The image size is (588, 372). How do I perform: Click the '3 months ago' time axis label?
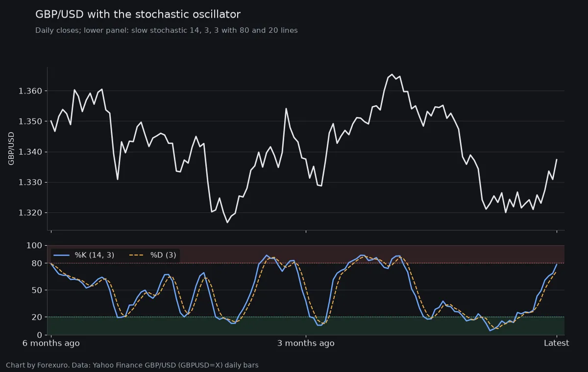[x=306, y=343]
